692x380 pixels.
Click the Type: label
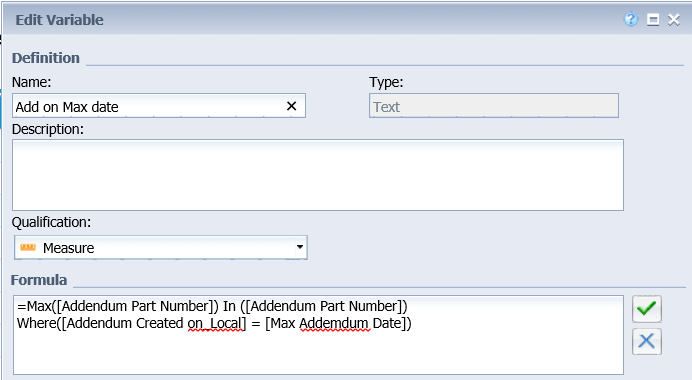pyautogui.click(x=386, y=82)
